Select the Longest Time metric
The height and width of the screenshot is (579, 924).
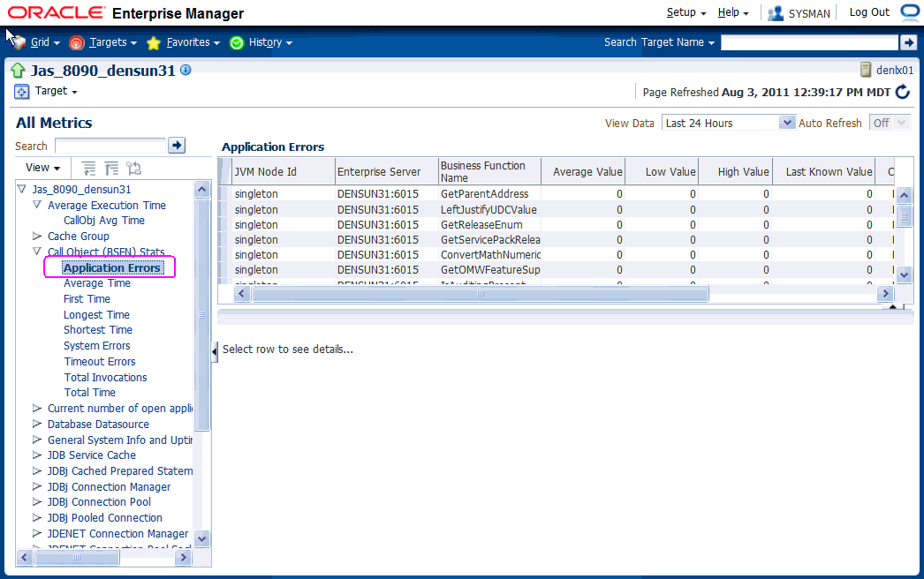point(96,315)
